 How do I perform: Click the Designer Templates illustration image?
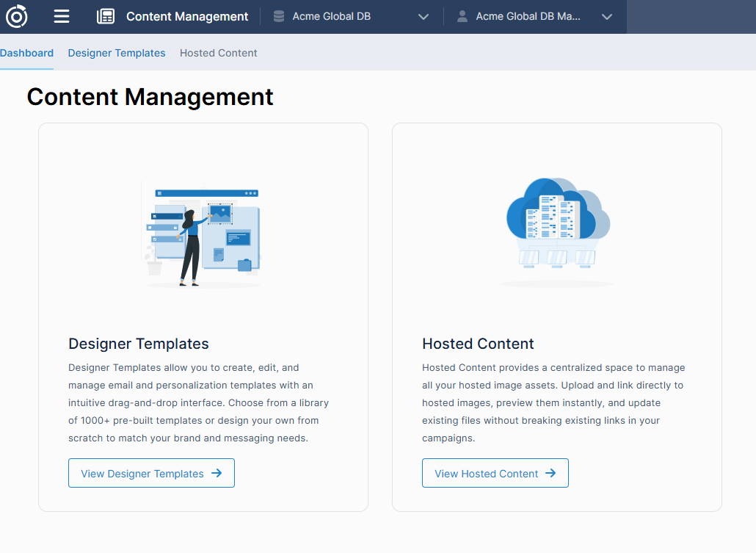coord(202,235)
